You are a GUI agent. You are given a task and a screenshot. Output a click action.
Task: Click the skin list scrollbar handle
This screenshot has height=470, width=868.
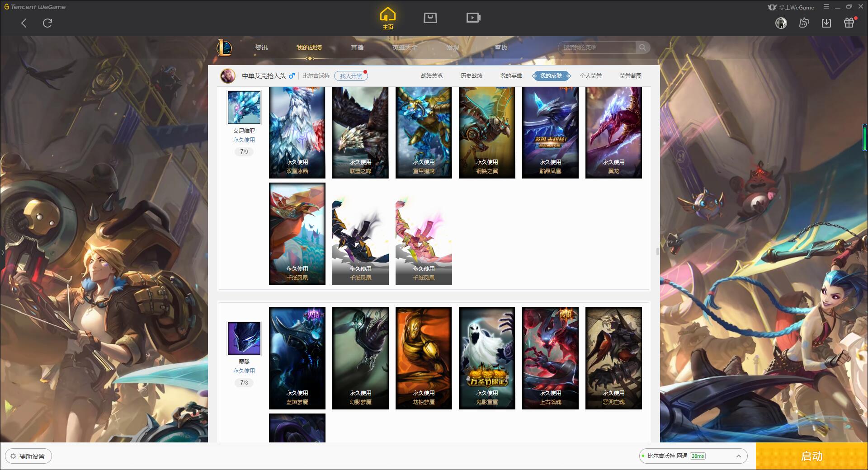pyautogui.click(x=657, y=251)
